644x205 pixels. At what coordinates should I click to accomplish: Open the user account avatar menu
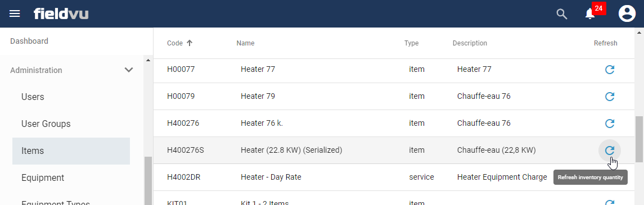627,14
